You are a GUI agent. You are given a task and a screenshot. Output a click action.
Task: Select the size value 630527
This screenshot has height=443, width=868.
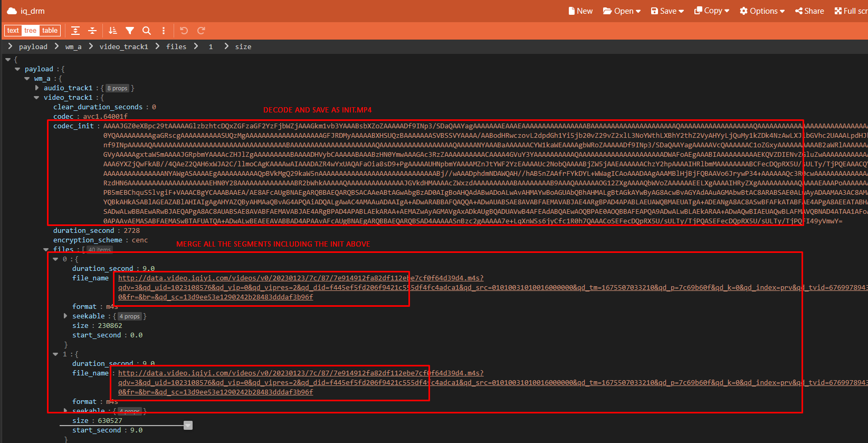(x=110, y=421)
